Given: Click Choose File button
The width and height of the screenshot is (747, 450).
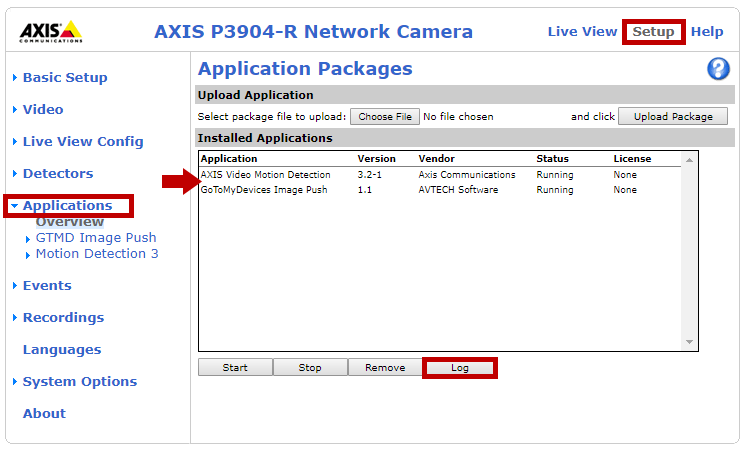Looking at the screenshot, I should click(x=385, y=117).
